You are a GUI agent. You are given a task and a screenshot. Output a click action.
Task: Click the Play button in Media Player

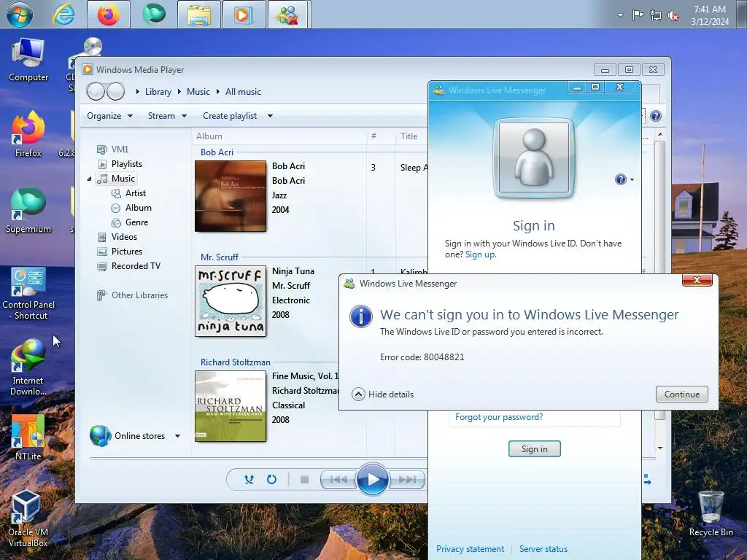[x=373, y=480]
